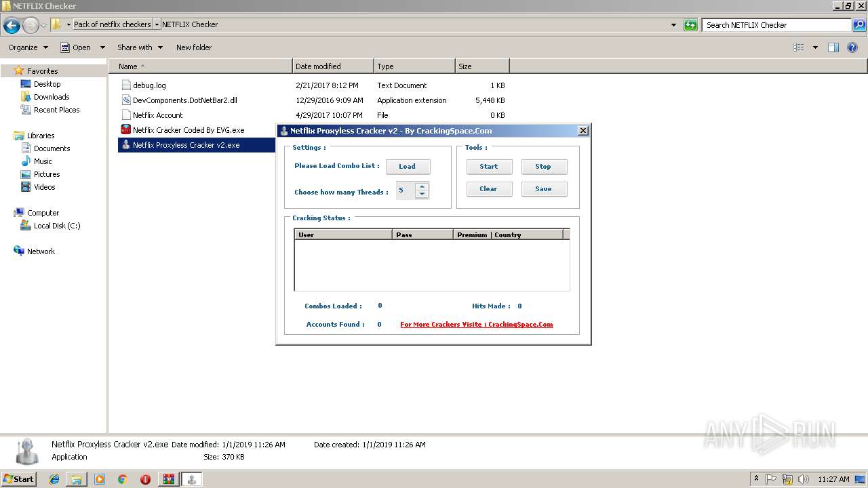Select Network in navigation pane
The width and height of the screenshot is (868, 488).
click(x=41, y=251)
